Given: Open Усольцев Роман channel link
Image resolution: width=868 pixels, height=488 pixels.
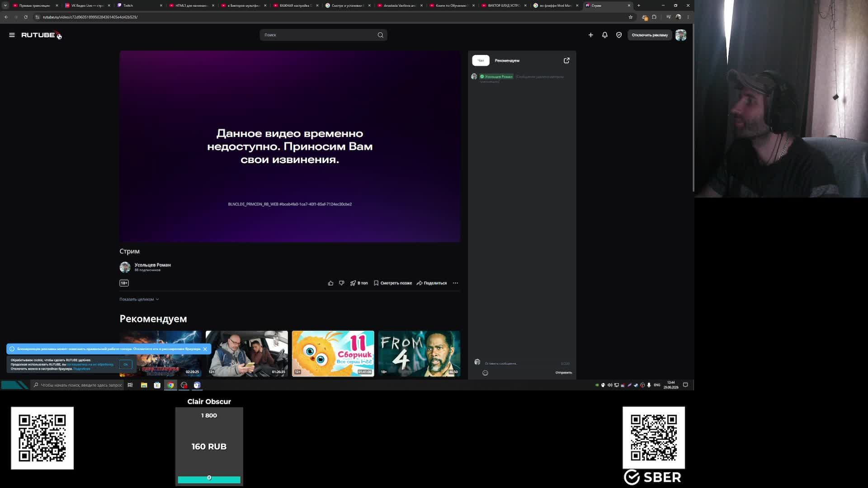Looking at the screenshot, I should (152, 265).
